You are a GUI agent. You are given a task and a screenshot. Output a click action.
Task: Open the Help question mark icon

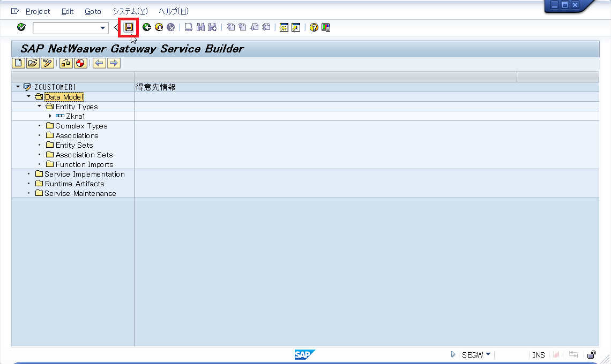click(314, 27)
